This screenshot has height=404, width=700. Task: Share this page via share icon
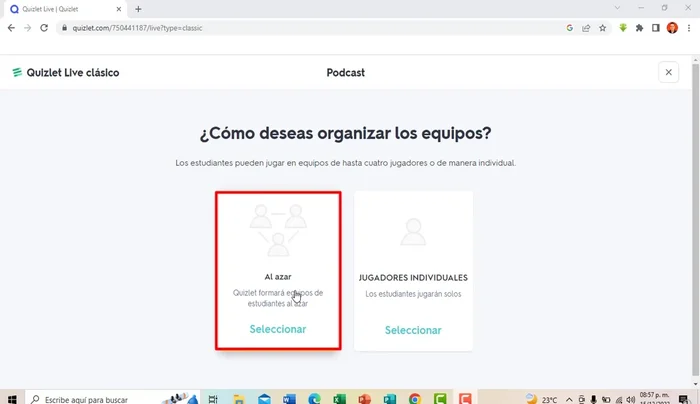tap(586, 28)
